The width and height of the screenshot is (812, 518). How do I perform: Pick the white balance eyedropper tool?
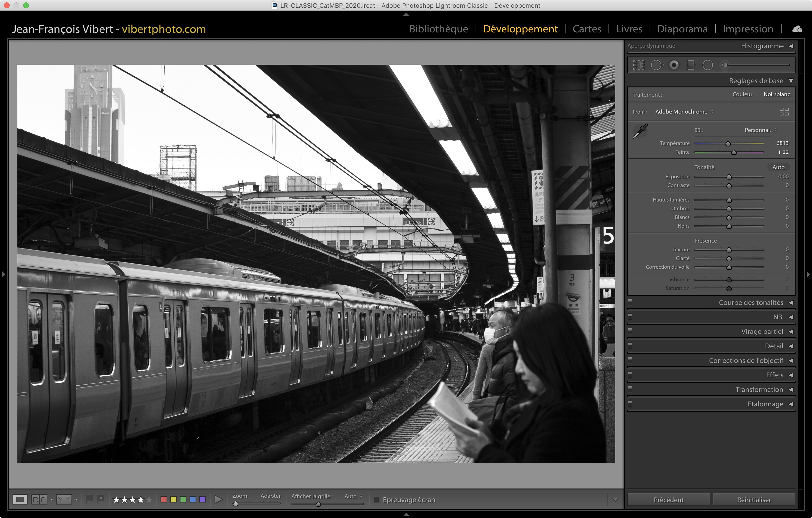point(640,131)
